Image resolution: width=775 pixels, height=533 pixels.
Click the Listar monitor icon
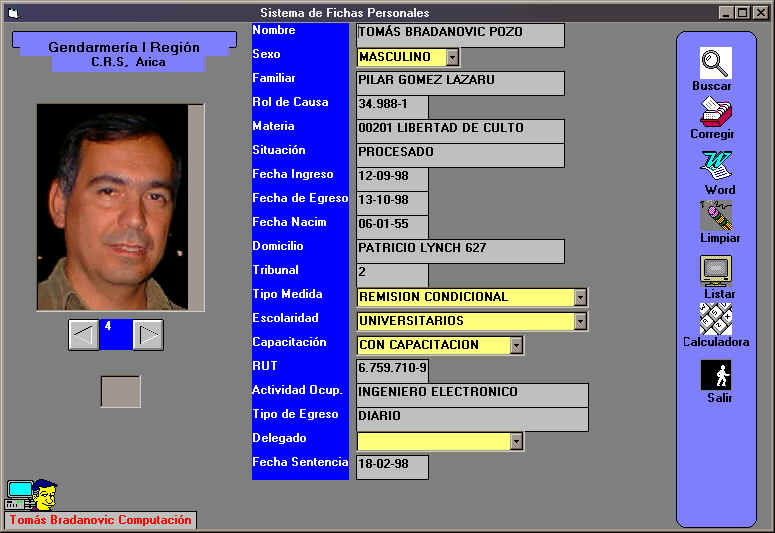tap(716, 271)
